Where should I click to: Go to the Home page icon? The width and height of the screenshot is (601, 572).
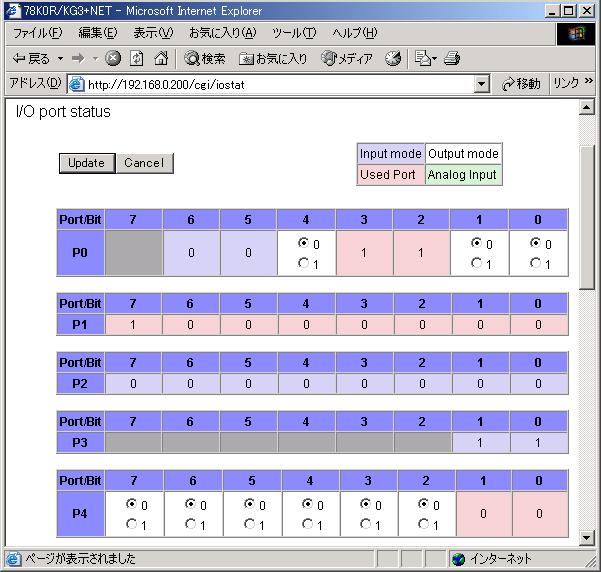coord(161,58)
